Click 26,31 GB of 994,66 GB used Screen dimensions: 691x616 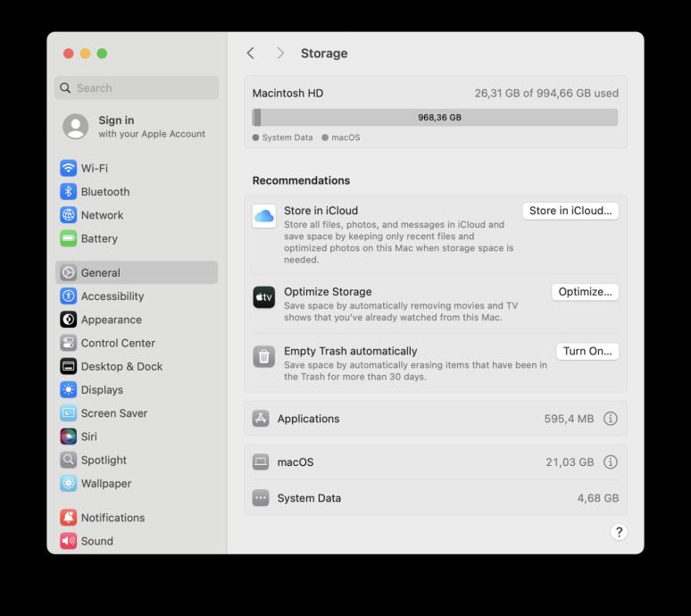(546, 94)
